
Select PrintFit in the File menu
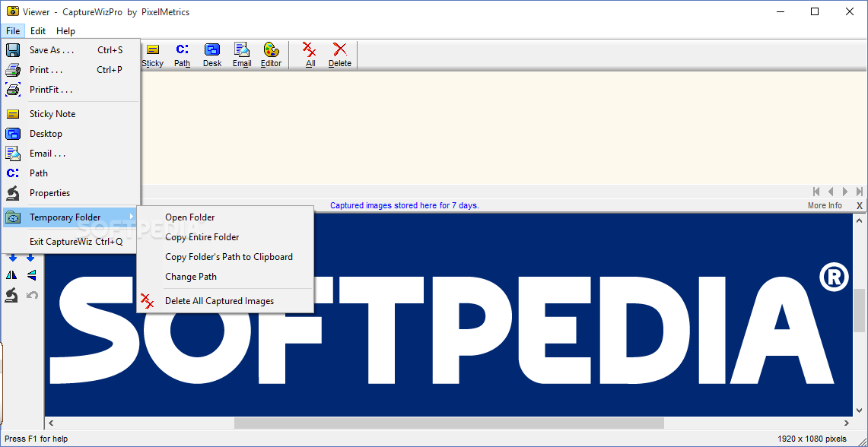[71, 90]
